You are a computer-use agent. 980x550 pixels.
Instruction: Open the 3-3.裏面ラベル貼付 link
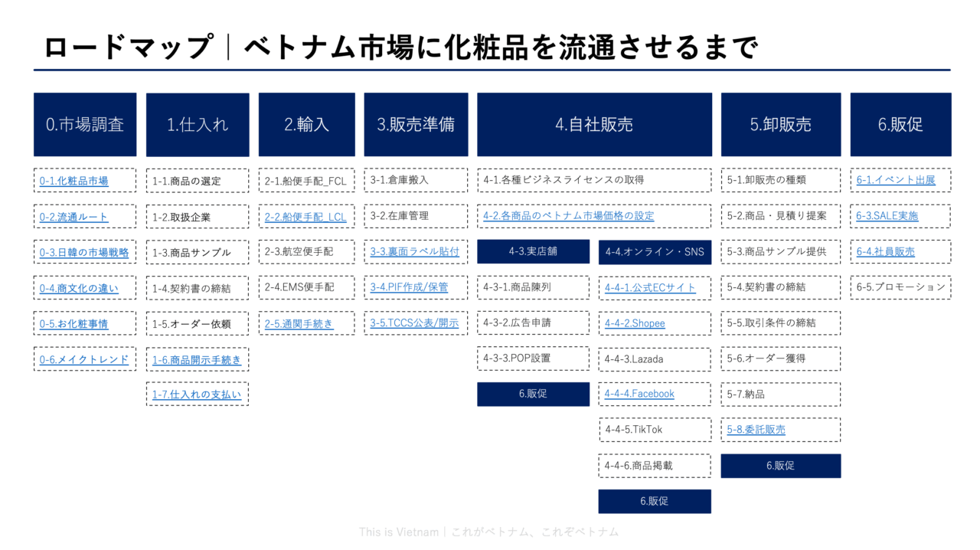tap(416, 251)
